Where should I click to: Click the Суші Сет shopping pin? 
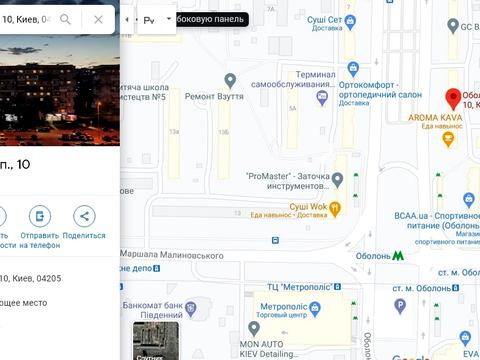pos(350,22)
